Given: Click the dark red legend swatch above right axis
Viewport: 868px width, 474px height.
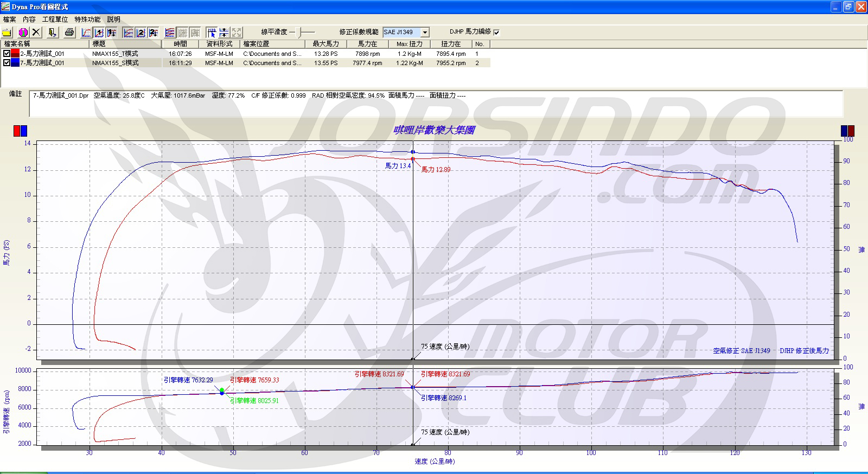Looking at the screenshot, I should 851,131.
